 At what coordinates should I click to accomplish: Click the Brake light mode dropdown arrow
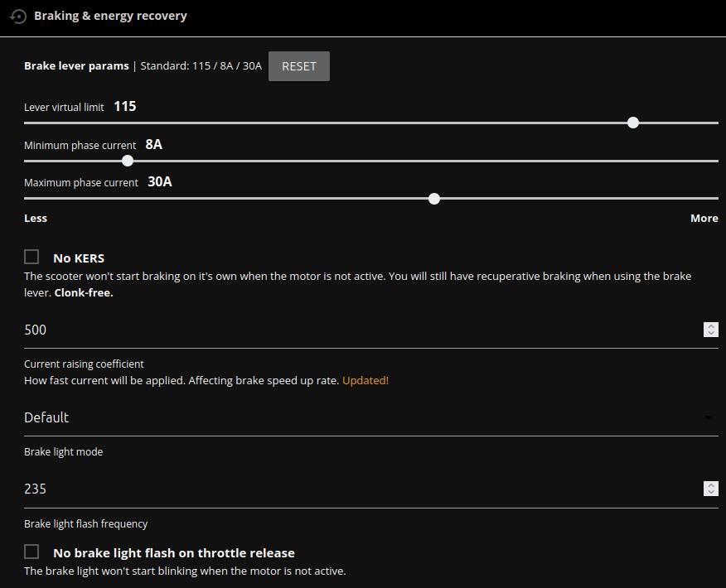click(x=708, y=417)
